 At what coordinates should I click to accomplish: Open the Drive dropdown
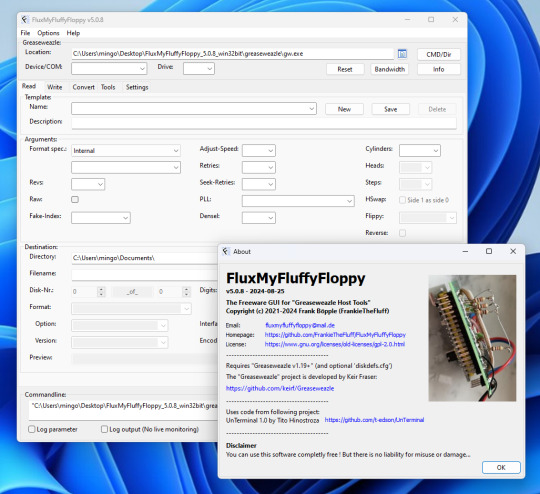coord(199,69)
